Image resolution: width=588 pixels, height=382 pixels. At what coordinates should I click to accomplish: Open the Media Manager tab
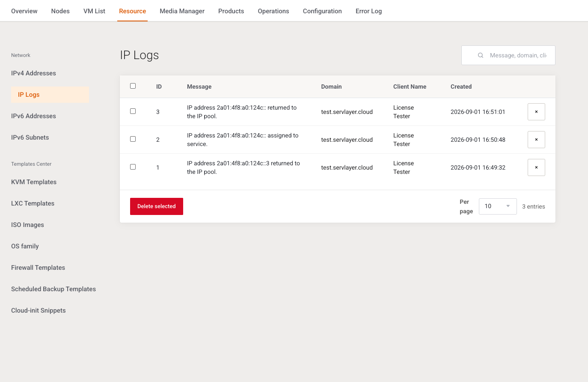(182, 11)
